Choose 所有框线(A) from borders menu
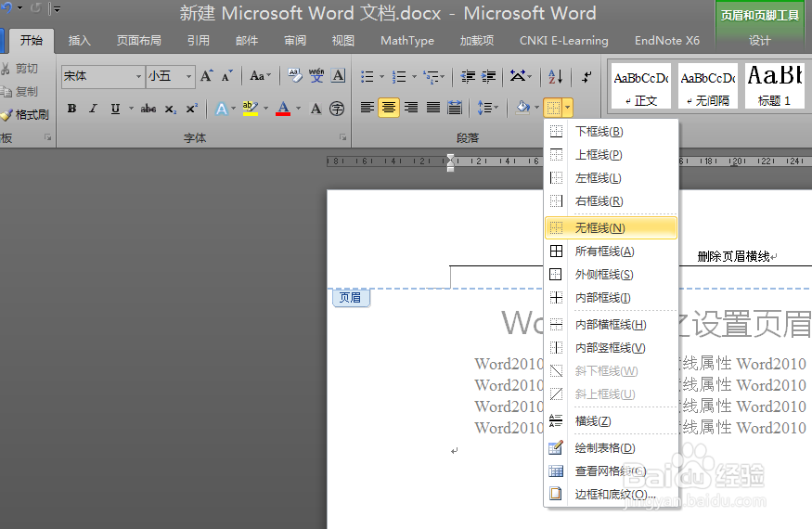The image size is (812, 529). click(611, 252)
